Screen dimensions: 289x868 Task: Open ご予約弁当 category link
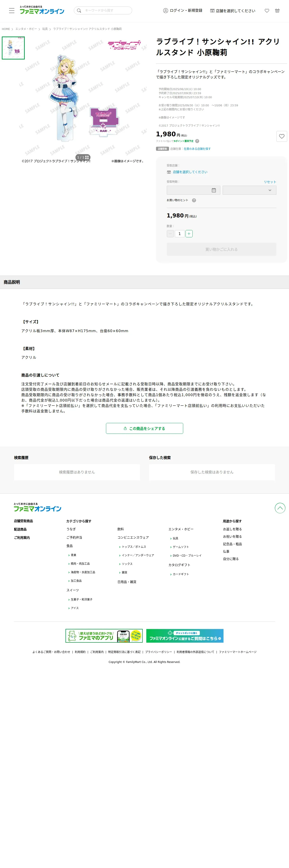(74, 537)
